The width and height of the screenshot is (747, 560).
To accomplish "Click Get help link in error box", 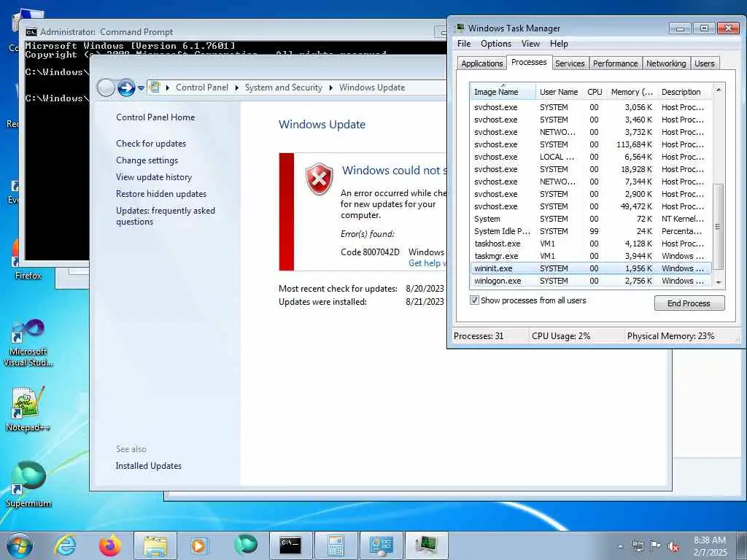I will (427, 262).
